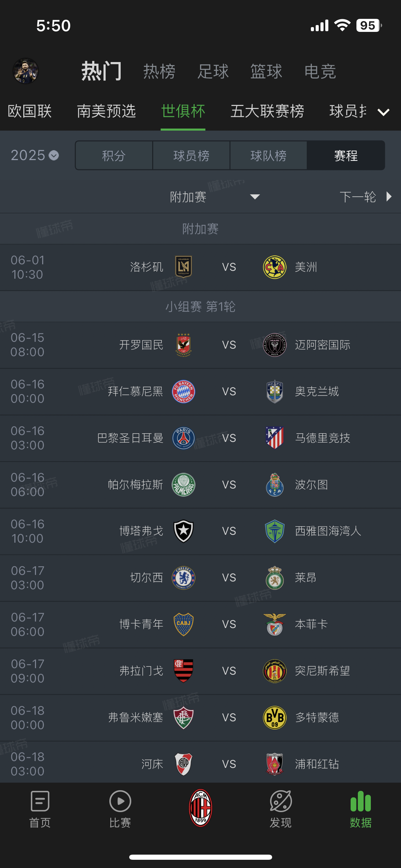Tap the Paris Saint-Germain crest
The height and width of the screenshot is (868, 401).
point(183,438)
